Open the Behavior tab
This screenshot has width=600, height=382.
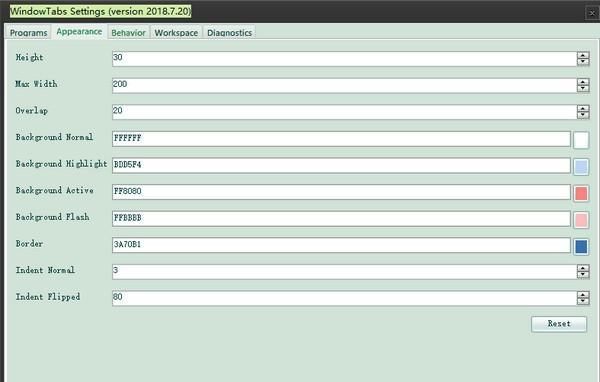(x=129, y=33)
